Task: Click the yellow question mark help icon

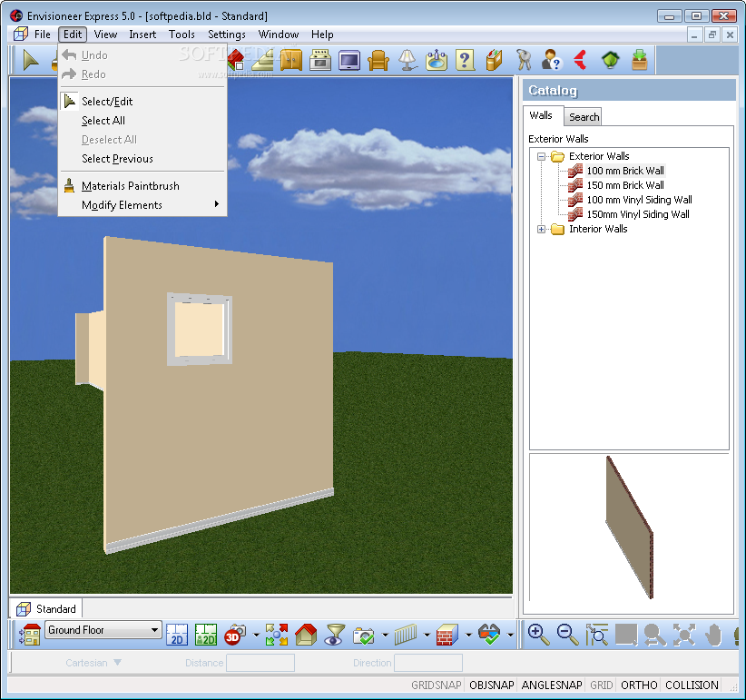Action: pyautogui.click(x=465, y=61)
